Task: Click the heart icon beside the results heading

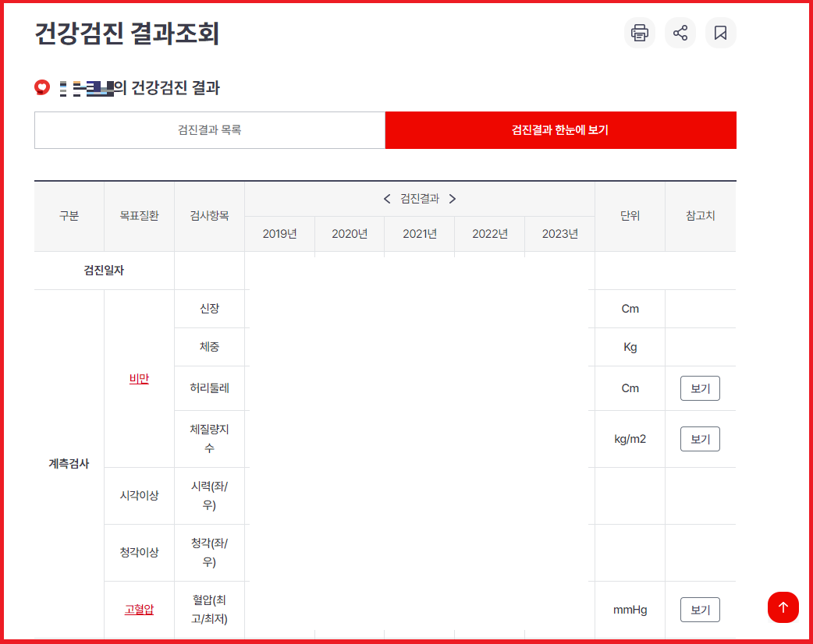Action: coord(41,87)
